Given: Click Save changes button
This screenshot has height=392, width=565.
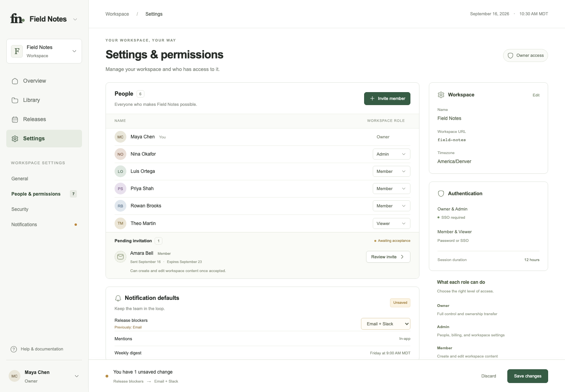Looking at the screenshot, I should coord(528,376).
